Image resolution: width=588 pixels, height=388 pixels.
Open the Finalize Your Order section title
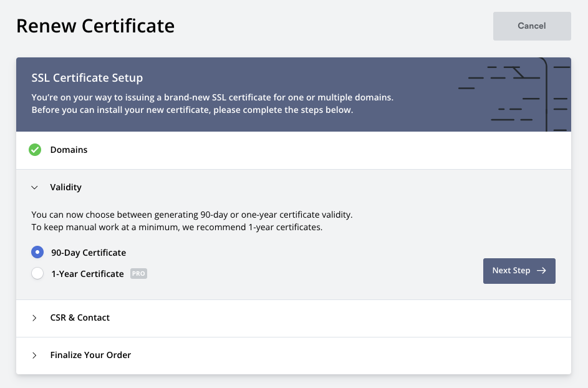[90, 355]
